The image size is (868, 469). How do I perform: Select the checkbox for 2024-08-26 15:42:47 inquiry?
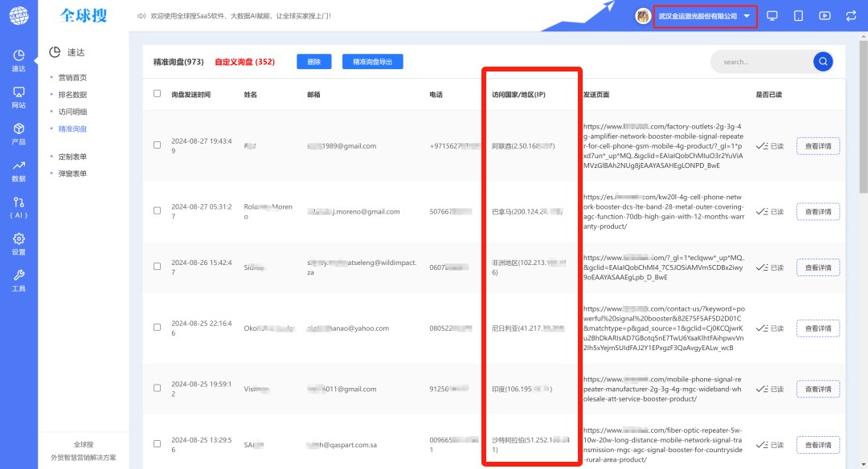pos(157,267)
